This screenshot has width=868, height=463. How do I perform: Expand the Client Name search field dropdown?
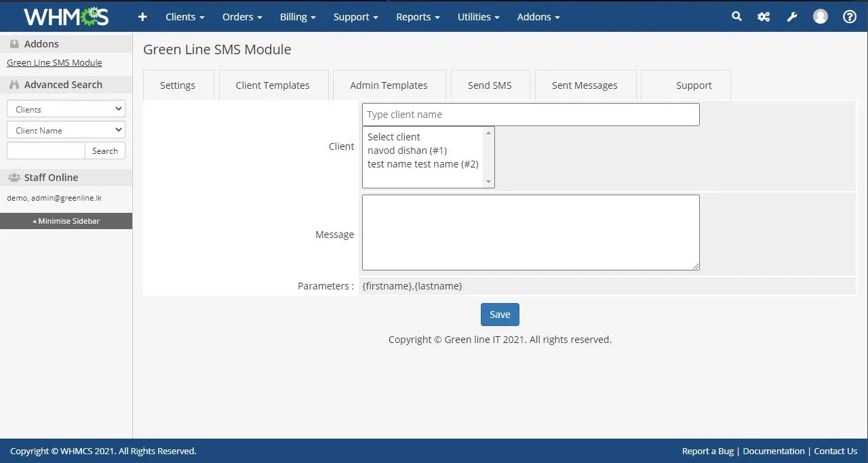(x=66, y=130)
